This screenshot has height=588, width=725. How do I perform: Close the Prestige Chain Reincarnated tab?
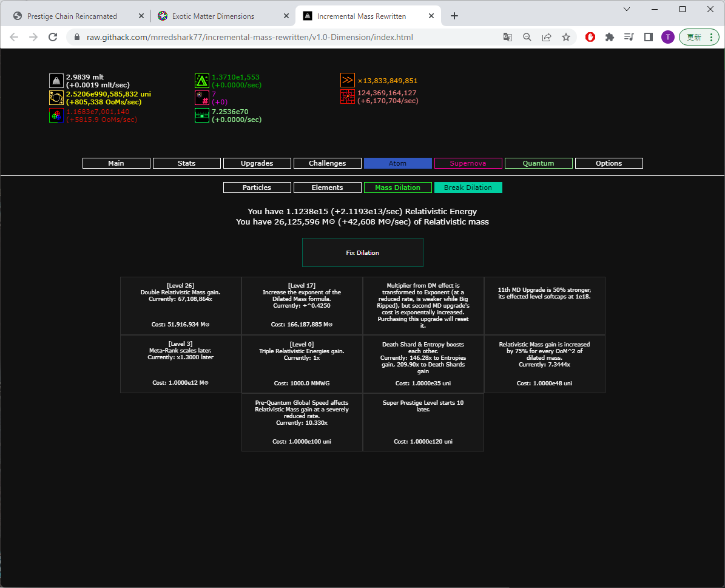(x=141, y=16)
